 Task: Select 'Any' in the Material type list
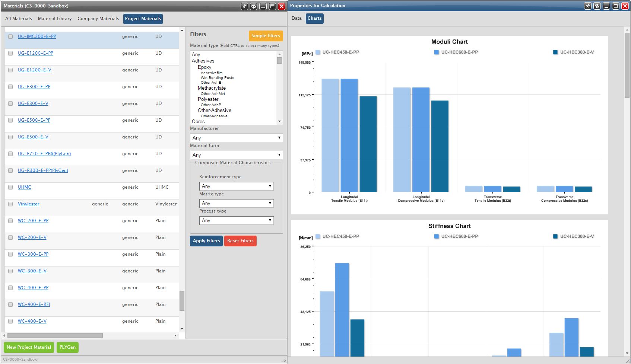point(196,55)
